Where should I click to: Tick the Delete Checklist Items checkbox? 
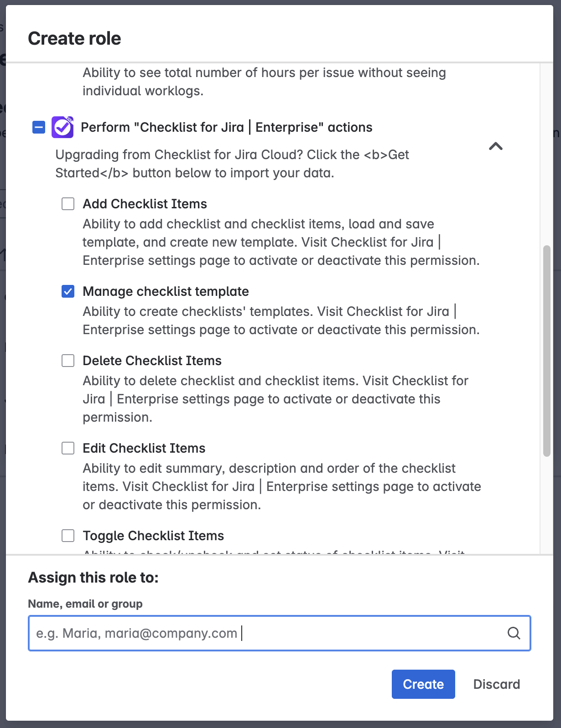point(68,361)
